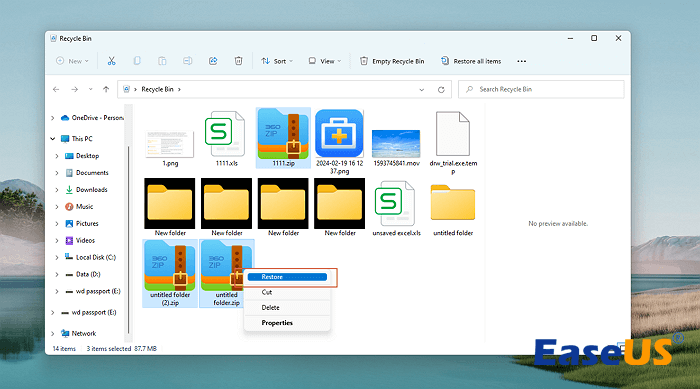Open the Sort dropdown menu
The image size is (700, 389).
pos(277,61)
